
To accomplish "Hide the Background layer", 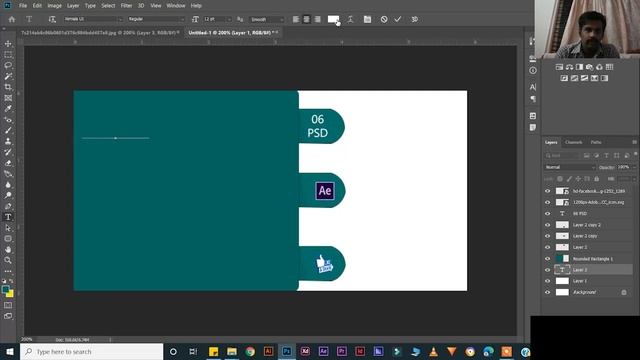I will point(548,292).
